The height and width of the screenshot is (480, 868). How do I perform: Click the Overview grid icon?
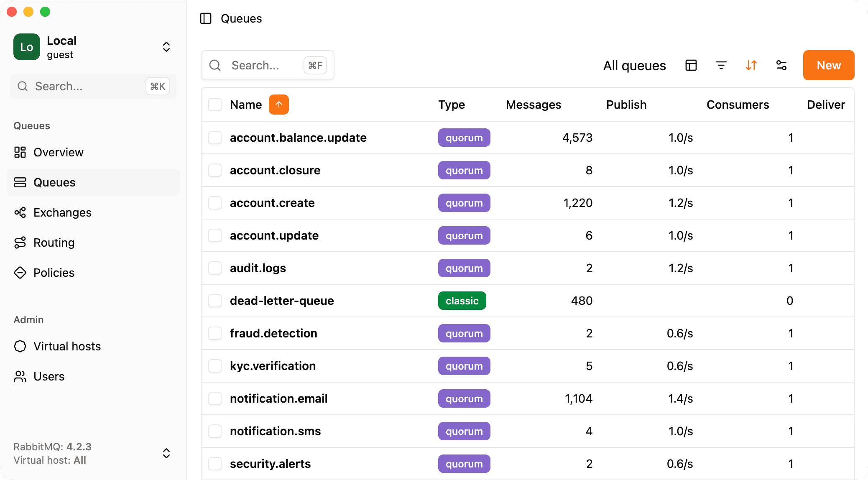pyautogui.click(x=20, y=152)
